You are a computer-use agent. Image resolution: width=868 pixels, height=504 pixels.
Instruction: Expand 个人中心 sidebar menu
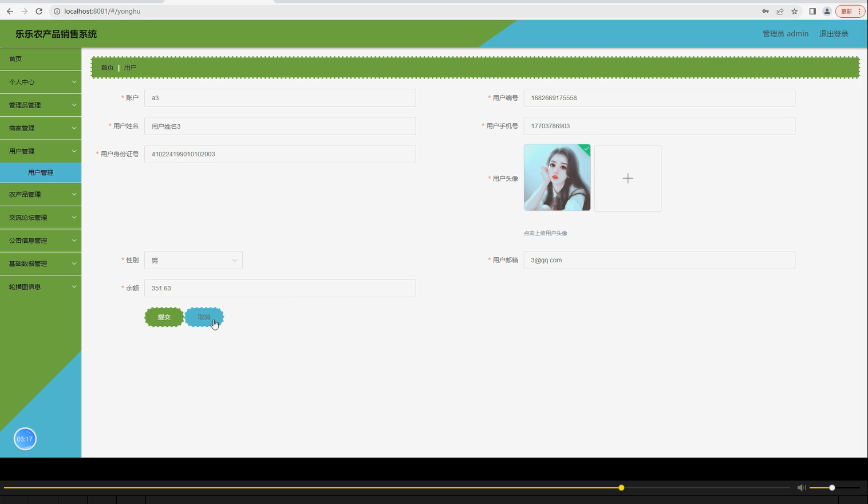41,82
